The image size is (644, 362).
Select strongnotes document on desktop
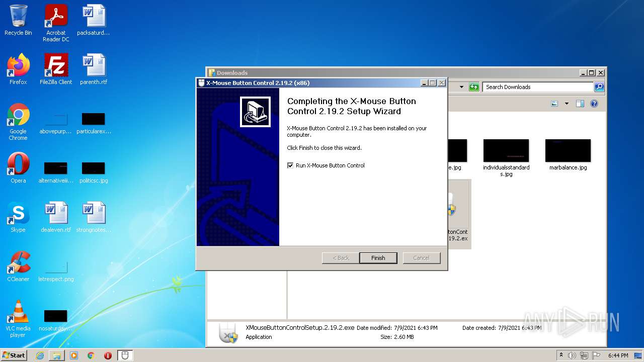click(94, 217)
